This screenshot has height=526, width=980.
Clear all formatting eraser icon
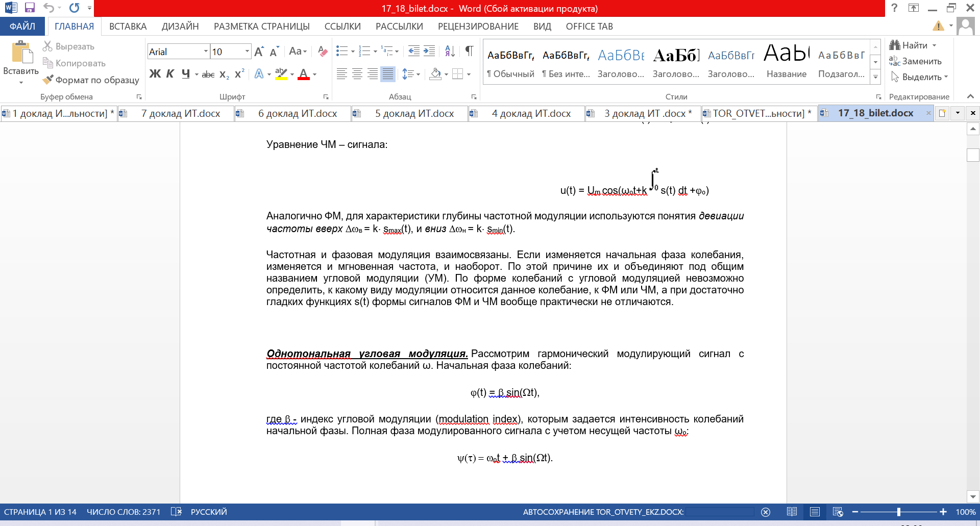click(x=323, y=51)
